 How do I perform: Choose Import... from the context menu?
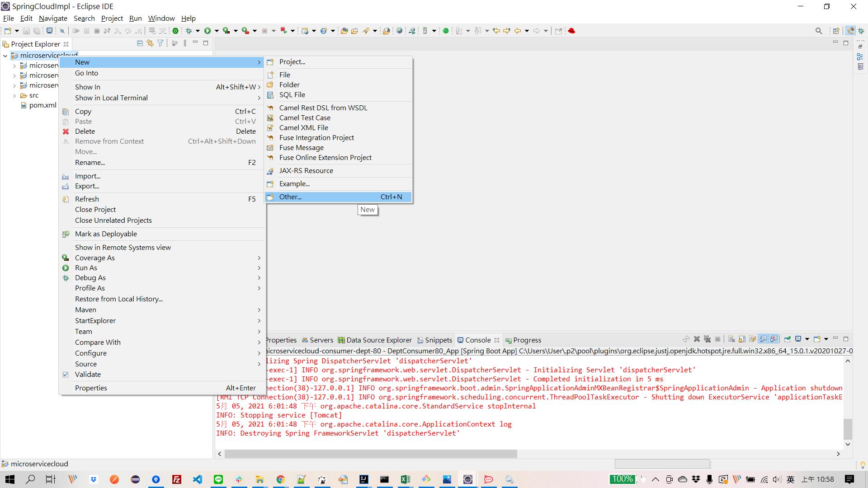pyautogui.click(x=163, y=176)
